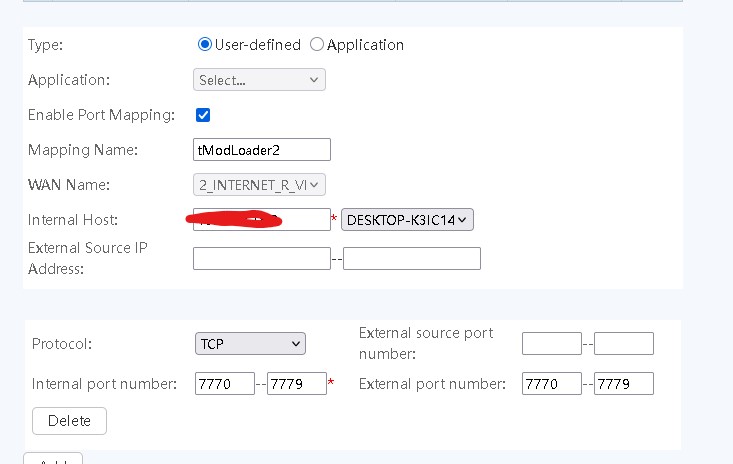Viewport: 733px width, 464px height.
Task: Click the second external source port field
Action: [624, 344]
